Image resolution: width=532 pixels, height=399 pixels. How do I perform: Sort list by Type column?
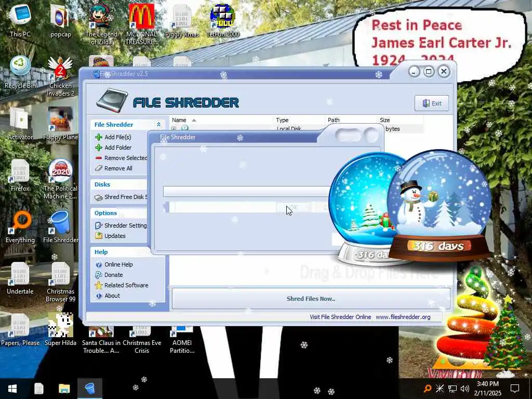tap(299, 120)
